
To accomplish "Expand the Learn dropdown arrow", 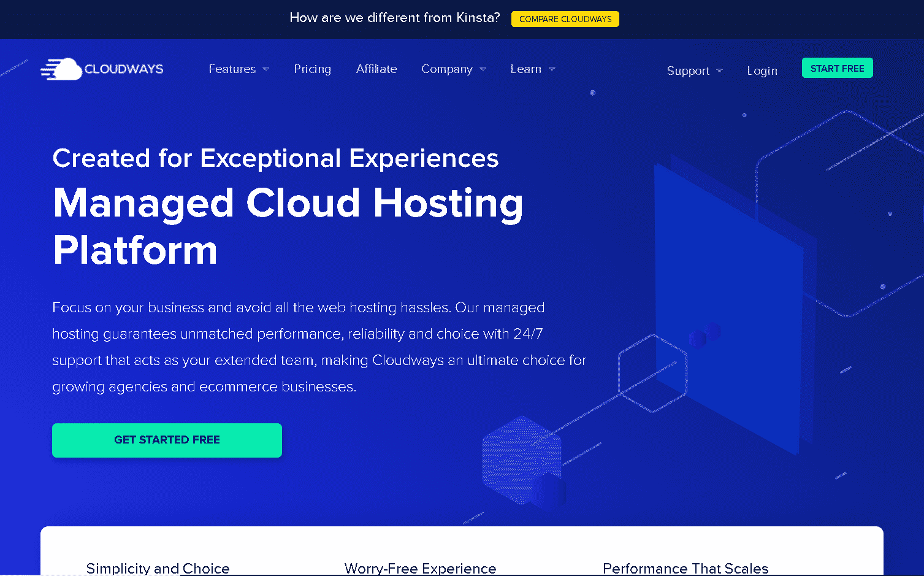I will [552, 69].
